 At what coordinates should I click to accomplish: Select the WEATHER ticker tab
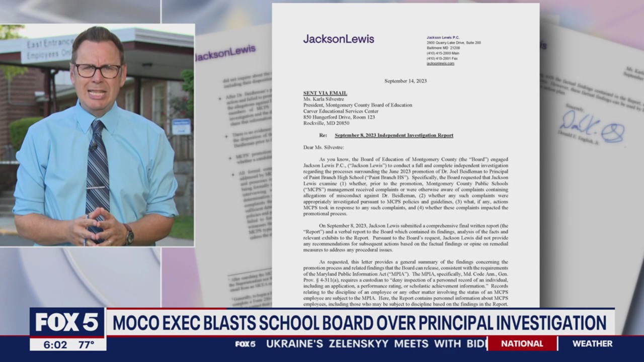click(592, 344)
